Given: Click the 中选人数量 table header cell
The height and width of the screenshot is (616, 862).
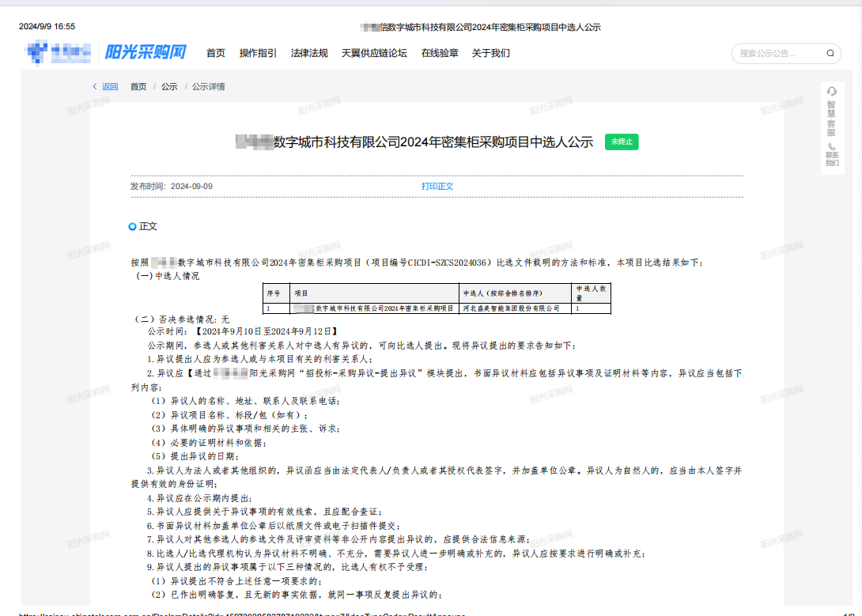Looking at the screenshot, I should (x=591, y=293).
